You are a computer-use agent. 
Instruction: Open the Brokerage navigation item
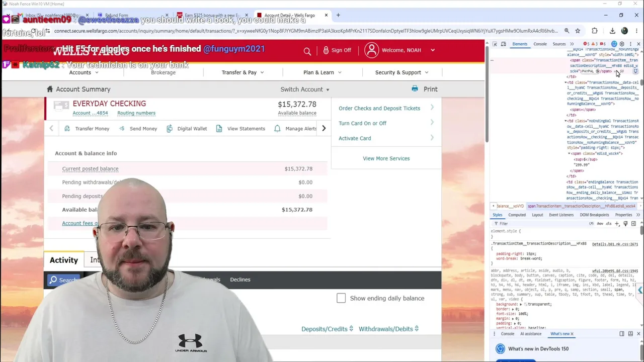(x=163, y=72)
